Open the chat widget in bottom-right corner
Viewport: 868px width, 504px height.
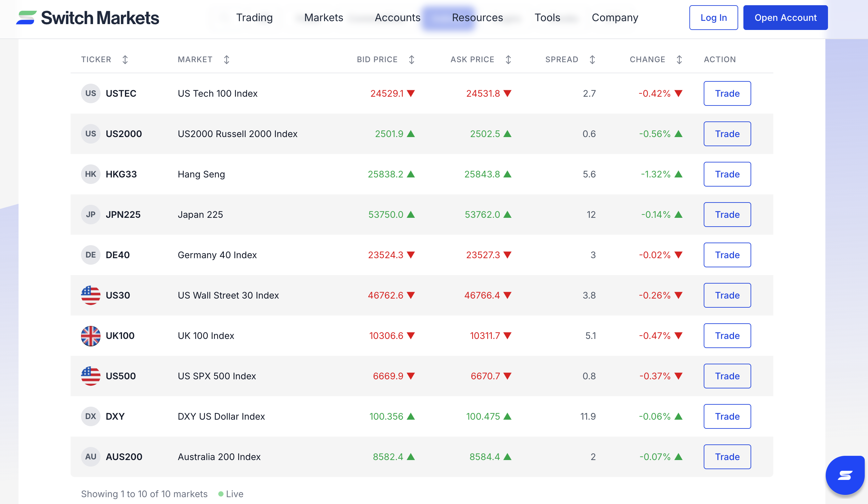click(845, 475)
